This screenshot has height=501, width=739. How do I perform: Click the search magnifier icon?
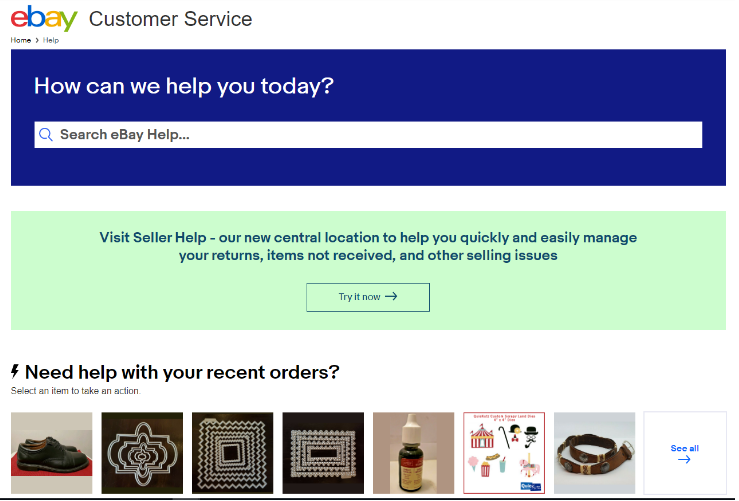pos(46,135)
